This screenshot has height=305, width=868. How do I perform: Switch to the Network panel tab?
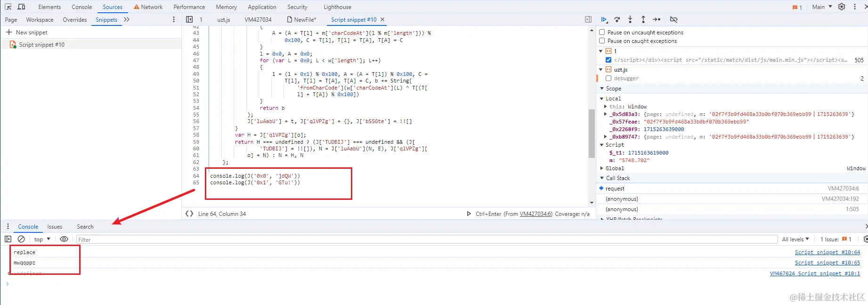pos(148,7)
